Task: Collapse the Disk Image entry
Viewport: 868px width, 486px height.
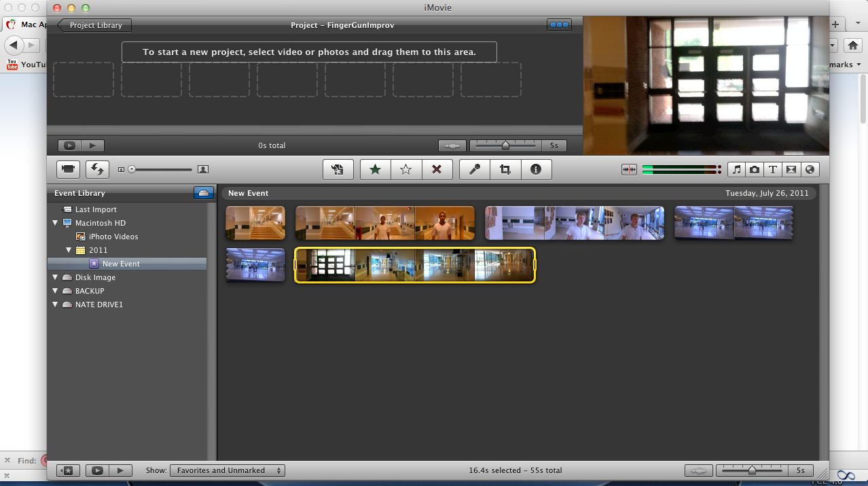Action: pyautogui.click(x=56, y=277)
